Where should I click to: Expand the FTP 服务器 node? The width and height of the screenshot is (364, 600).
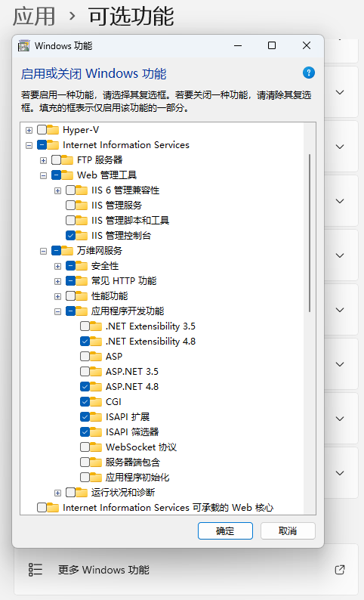pyautogui.click(x=43, y=160)
